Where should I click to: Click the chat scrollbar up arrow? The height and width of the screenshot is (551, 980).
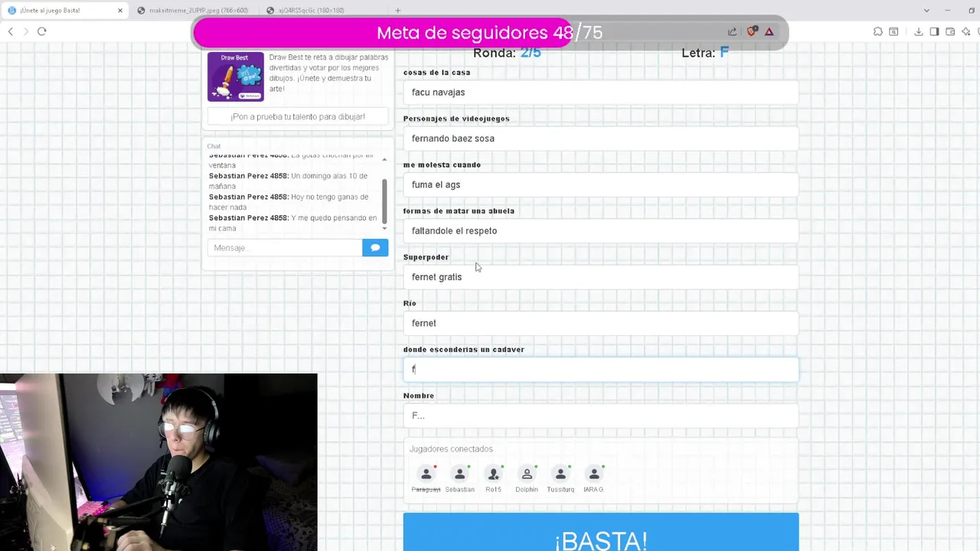pos(384,159)
